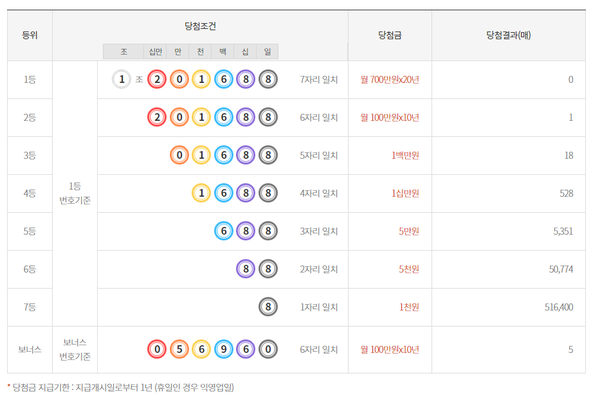Click the 십만 digit label in header
Viewport: 600px width, 396px height.
(x=155, y=52)
